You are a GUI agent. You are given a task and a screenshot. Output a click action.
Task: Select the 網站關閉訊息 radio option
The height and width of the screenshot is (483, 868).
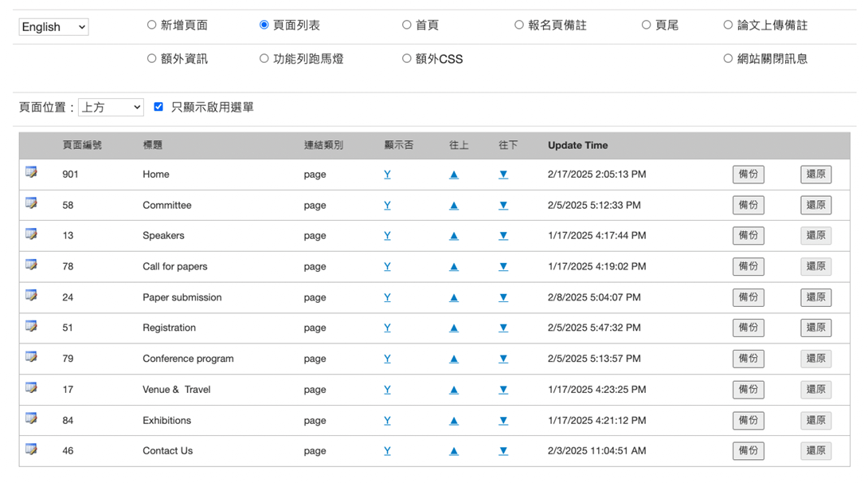pos(728,59)
